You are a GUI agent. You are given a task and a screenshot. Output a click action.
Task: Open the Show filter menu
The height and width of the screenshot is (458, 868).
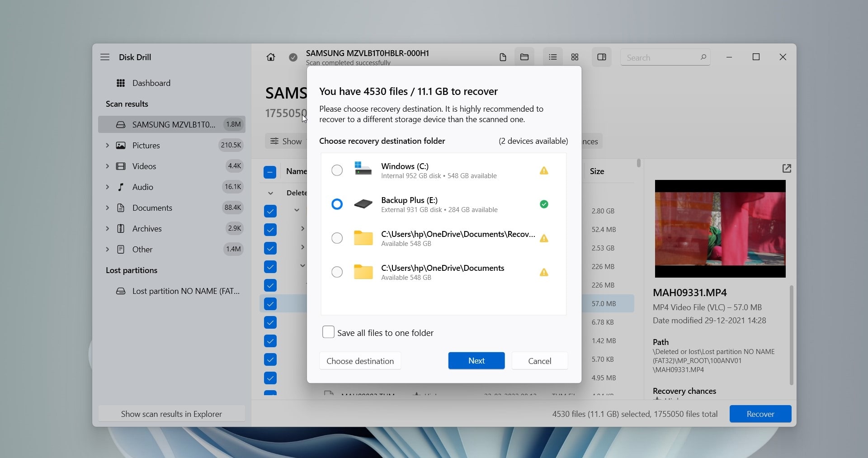(286, 142)
